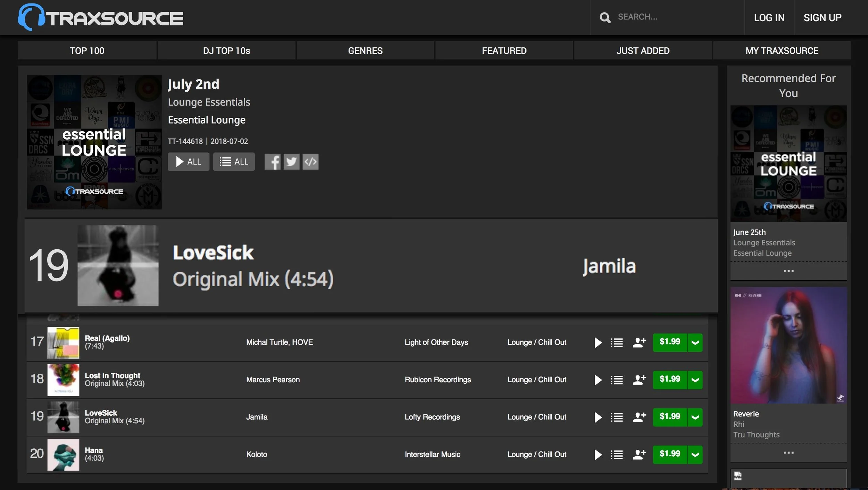Buy Hana for $1.99
This screenshot has height=490, width=868.
click(x=670, y=455)
